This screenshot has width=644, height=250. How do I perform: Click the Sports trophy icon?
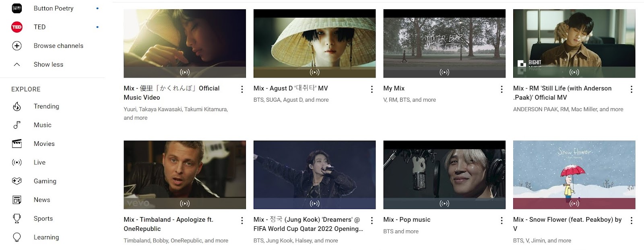pos(17,218)
